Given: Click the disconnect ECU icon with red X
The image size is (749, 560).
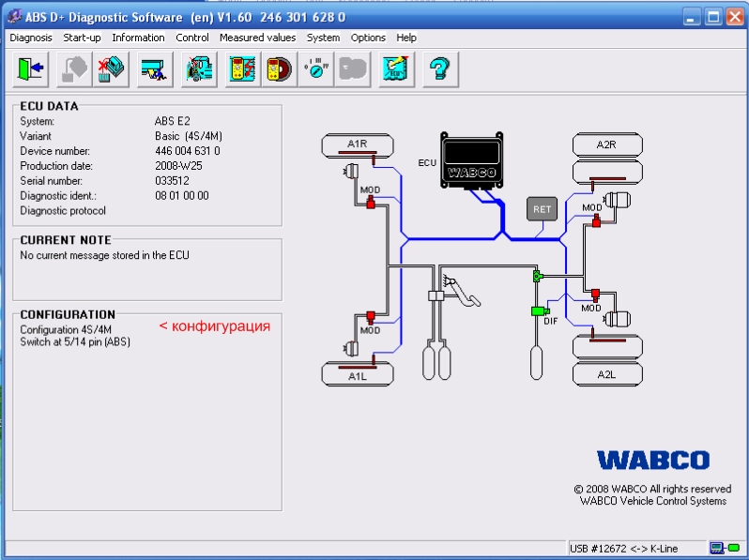Looking at the screenshot, I should (111, 69).
